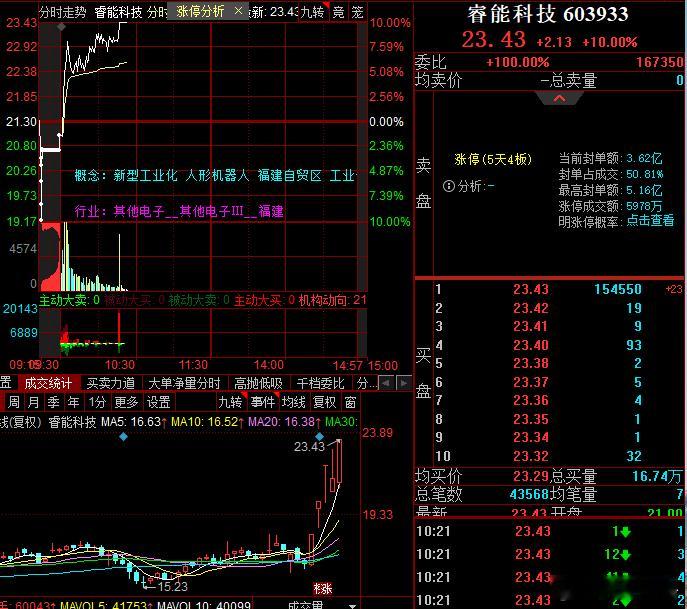The image size is (687, 609).
Task: Switch to the 千档委比 tab
Action: click(320, 383)
